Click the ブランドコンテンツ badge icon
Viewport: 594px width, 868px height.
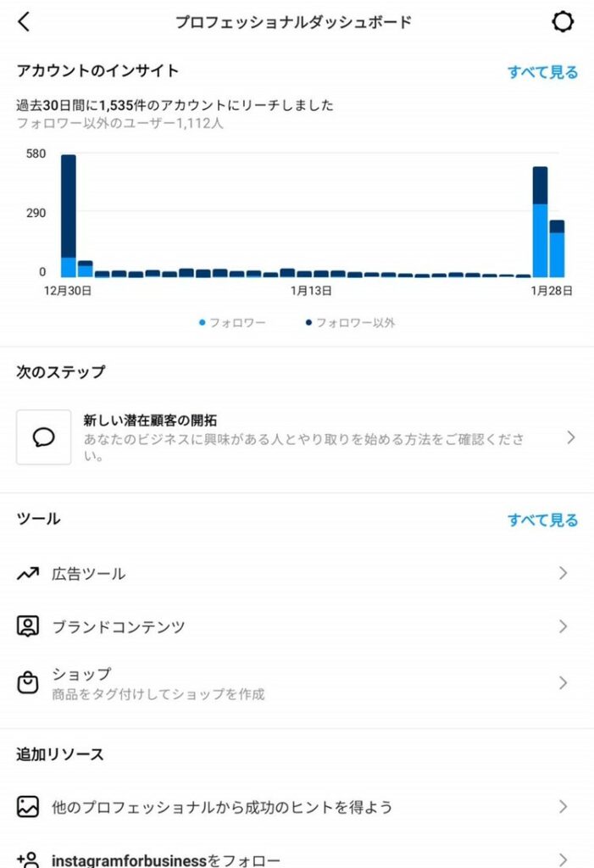click(x=28, y=627)
